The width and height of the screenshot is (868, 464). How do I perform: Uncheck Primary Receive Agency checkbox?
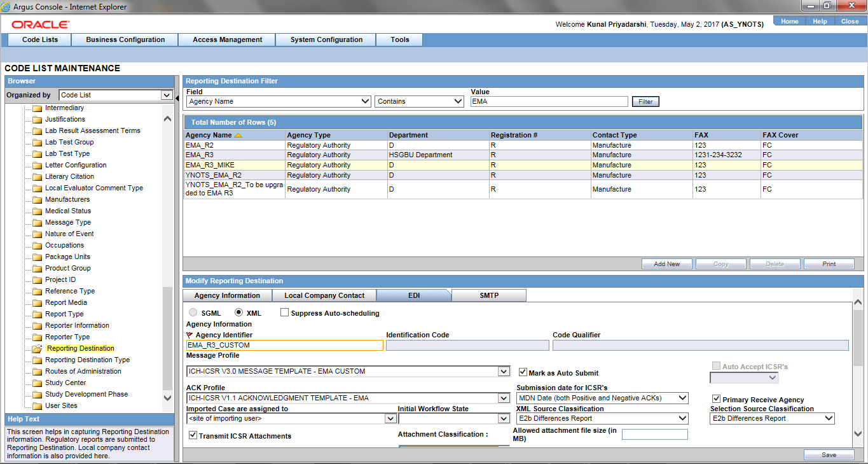pos(717,399)
